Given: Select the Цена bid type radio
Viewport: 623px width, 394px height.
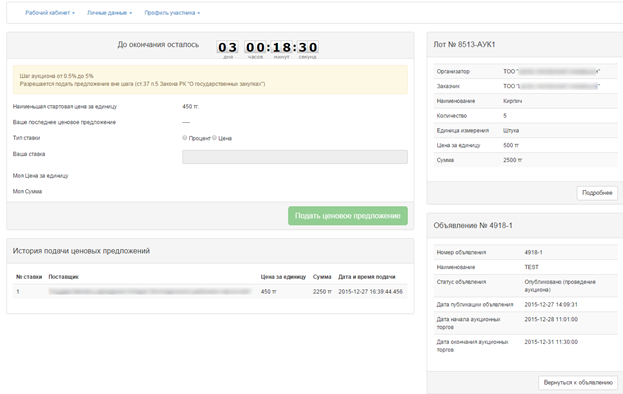Looking at the screenshot, I should [214, 137].
